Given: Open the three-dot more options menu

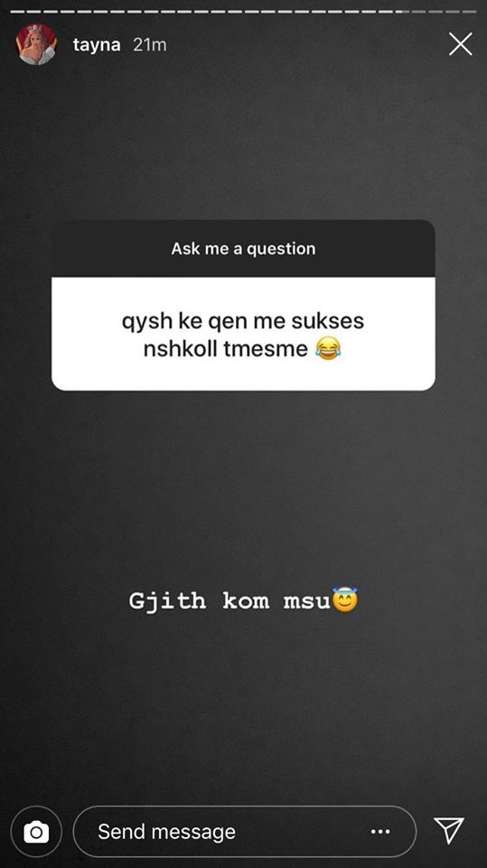Looking at the screenshot, I should [380, 832].
